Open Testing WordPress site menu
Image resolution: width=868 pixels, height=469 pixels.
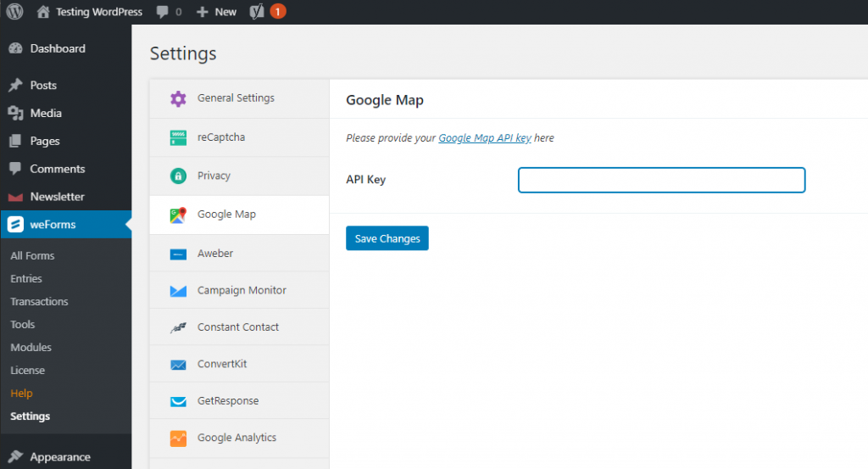tap(98, 12)
